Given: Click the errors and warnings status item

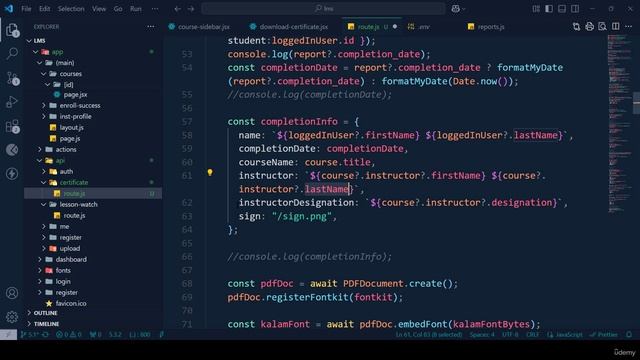Looking at the screenshot, I should click(69, 335).
